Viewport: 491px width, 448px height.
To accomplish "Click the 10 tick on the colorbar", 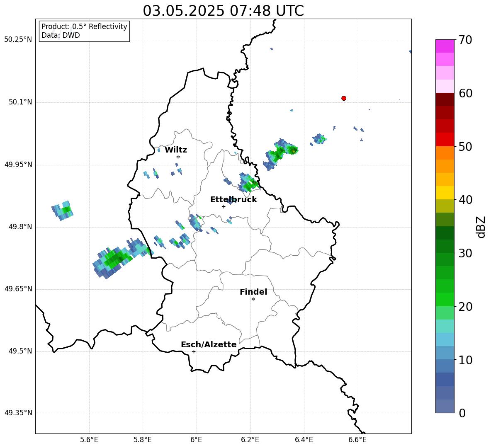I will tap(465, 360).
